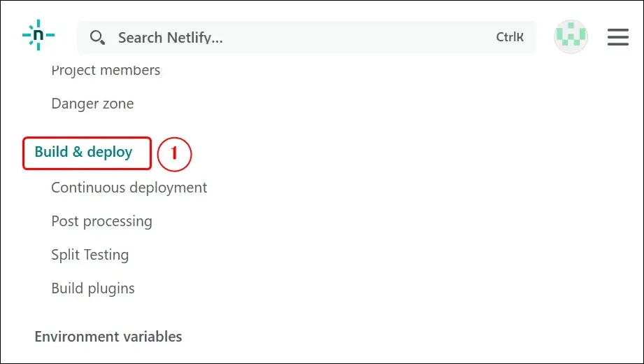Click the green pixelated profile picture

pyautogui.click(x=571, y=37)
